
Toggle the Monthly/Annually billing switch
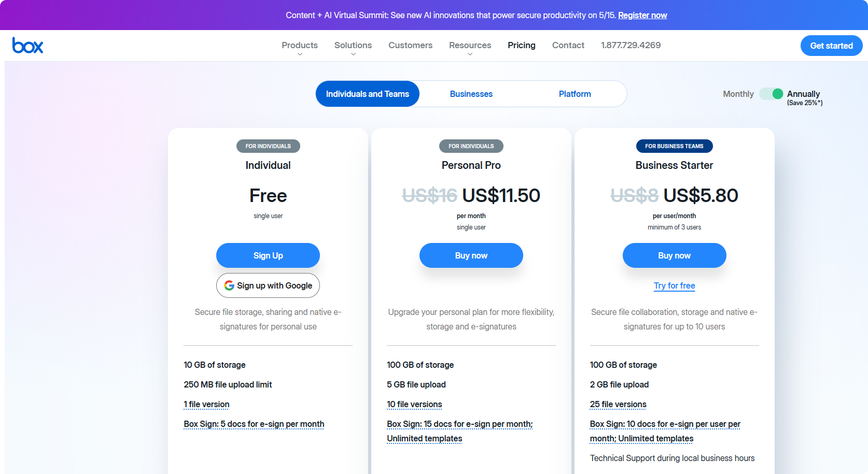coord(771,94)
